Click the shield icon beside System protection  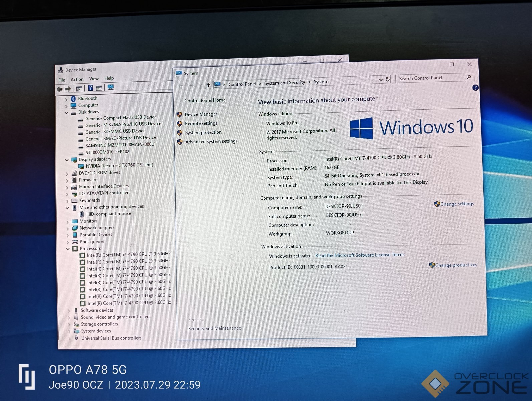click(180, 133)
